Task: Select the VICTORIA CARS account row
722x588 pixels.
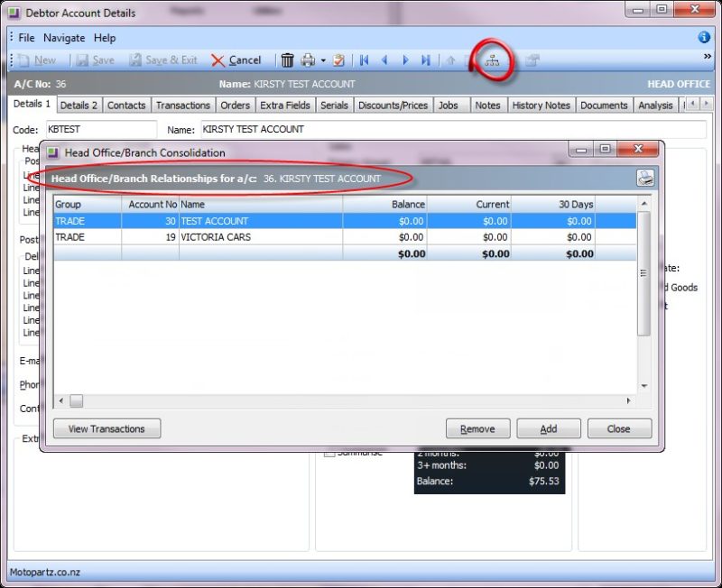Action: click(218, 237)
